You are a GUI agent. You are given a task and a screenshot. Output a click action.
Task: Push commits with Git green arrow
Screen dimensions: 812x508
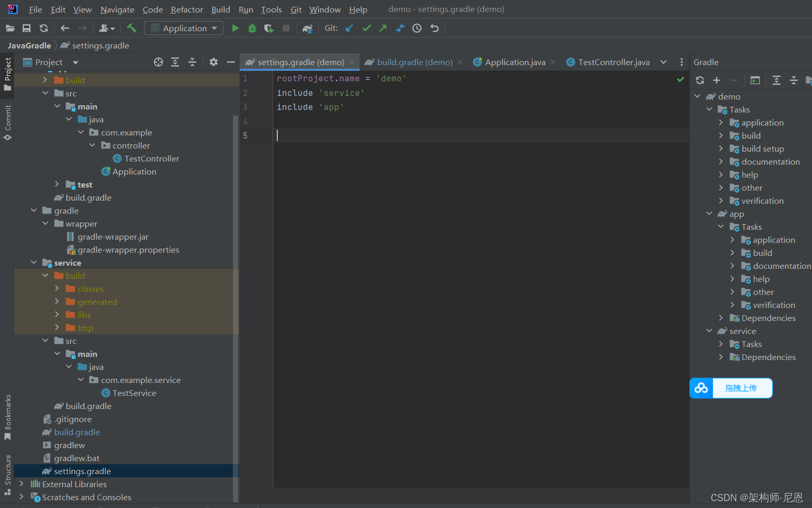383,28
